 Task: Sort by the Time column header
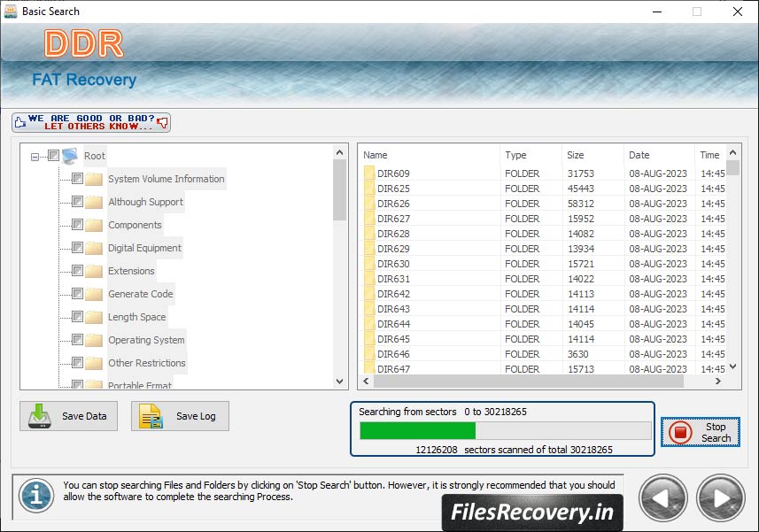pos(710,155)
